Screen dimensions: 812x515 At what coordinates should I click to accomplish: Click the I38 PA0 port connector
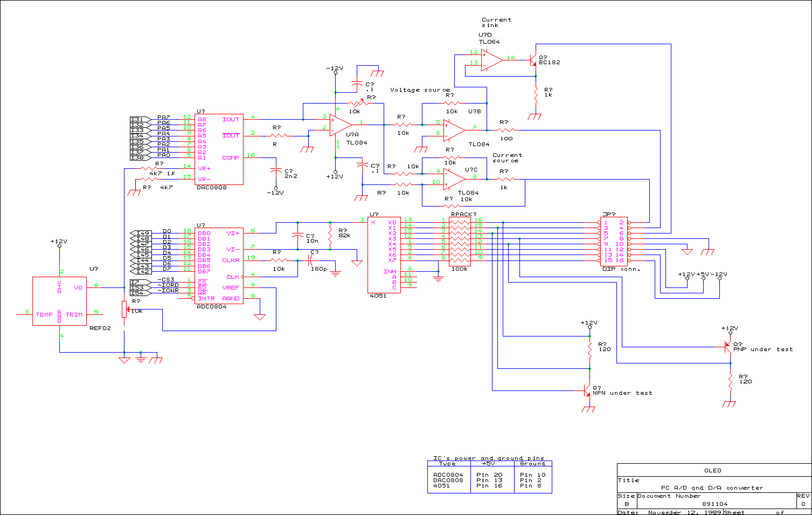[141, 157]
